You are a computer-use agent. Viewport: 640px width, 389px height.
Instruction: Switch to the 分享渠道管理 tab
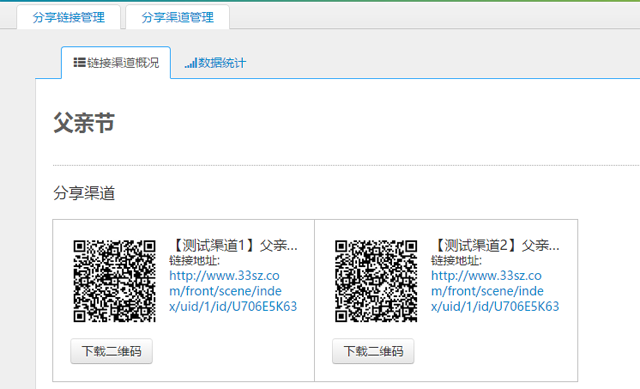[178, 17]
